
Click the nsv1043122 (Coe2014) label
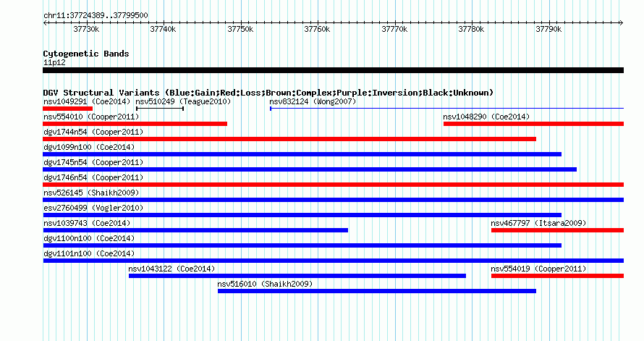(171, 269)
